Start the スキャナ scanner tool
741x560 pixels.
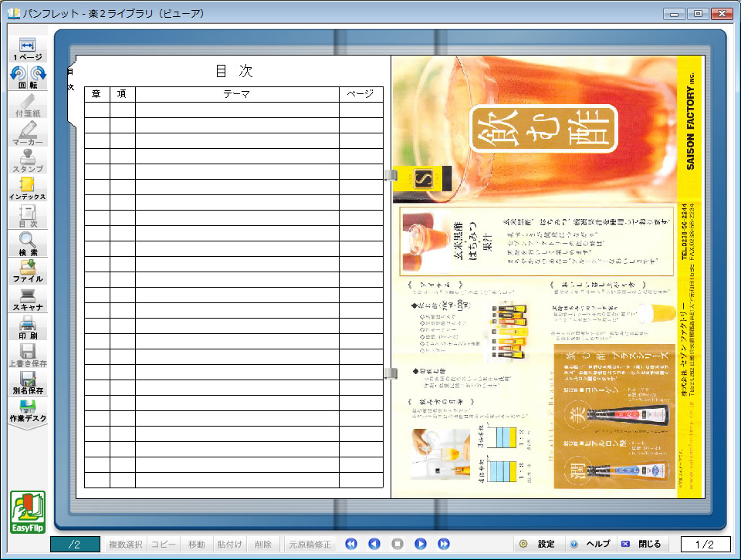(28, 299)
